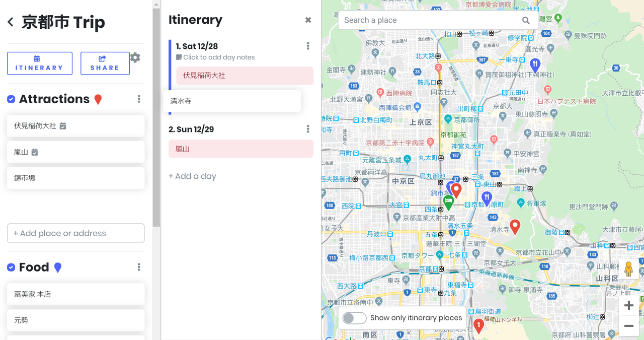This screenshot has height=340, width=644.
Task: Click numbered red pin 1 near 稲荷山トンネル
Action: [x=478, y=325]
